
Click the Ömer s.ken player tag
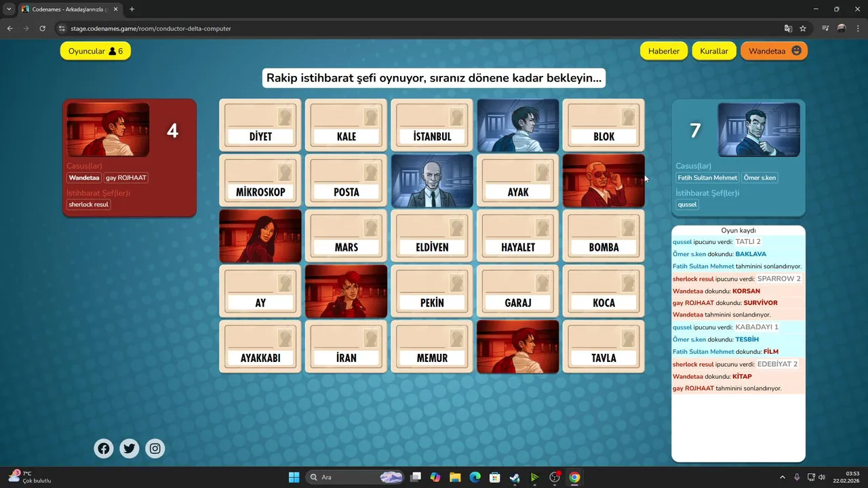[x=759, y=178]
